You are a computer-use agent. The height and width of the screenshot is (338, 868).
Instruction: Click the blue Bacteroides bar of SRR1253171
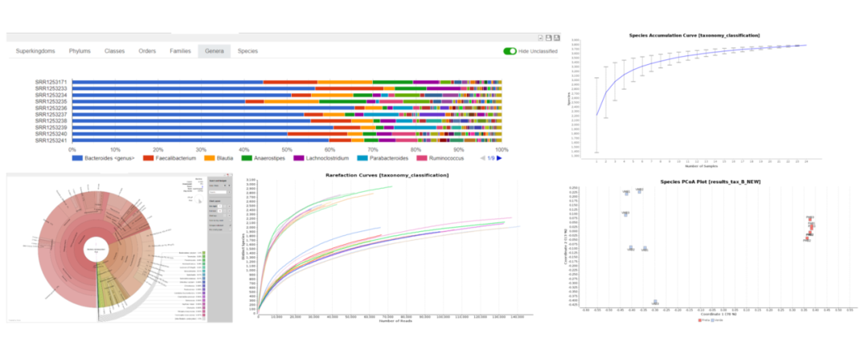point(168,83)
